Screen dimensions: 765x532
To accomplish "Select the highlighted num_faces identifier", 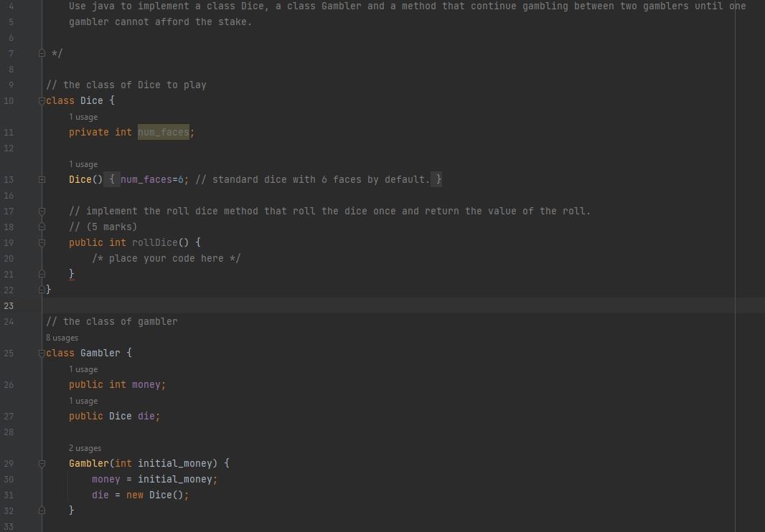I will coord(164,132).
